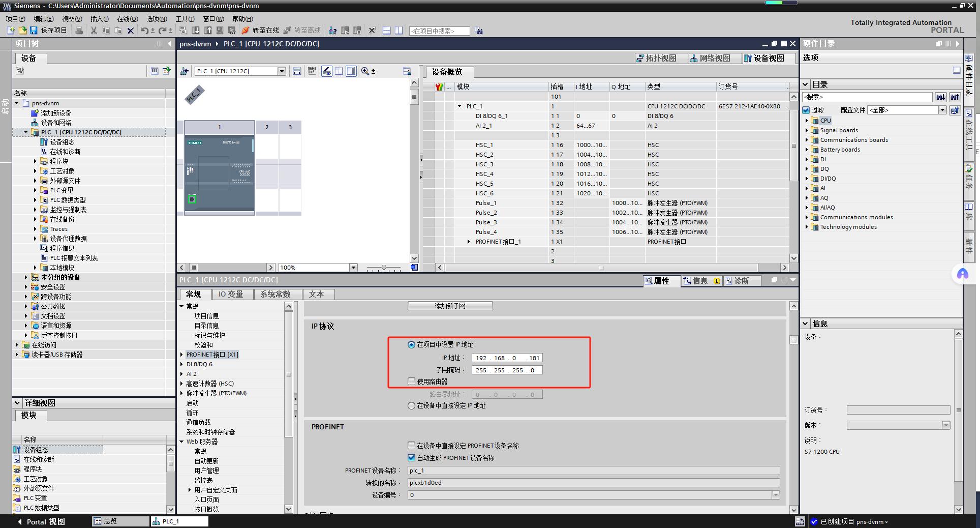Click the 添加新子网 add new subnet button

coord(450,306)
